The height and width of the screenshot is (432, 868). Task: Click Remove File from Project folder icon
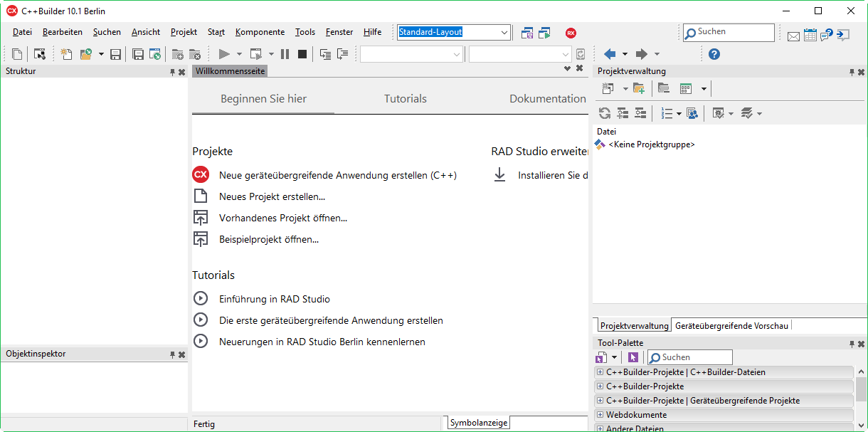(194, 54)
